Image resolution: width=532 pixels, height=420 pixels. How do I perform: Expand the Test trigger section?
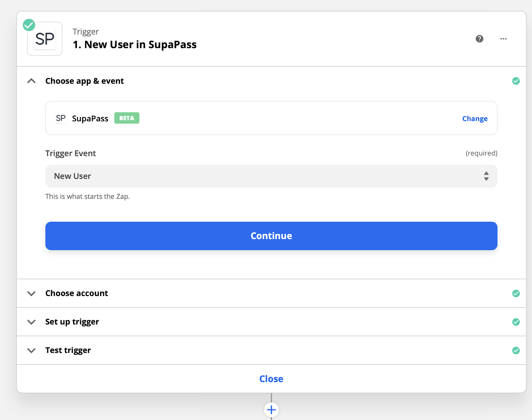[32, 351]
